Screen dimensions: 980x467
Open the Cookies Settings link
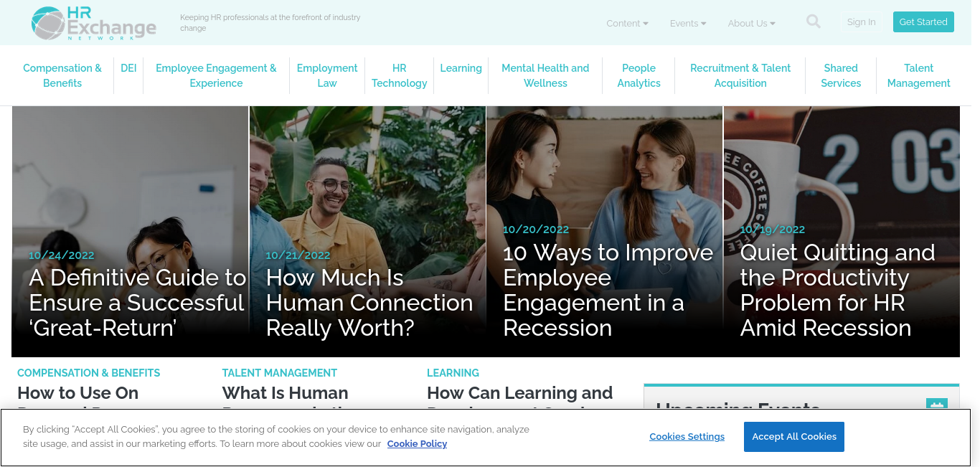click(687, 437)
